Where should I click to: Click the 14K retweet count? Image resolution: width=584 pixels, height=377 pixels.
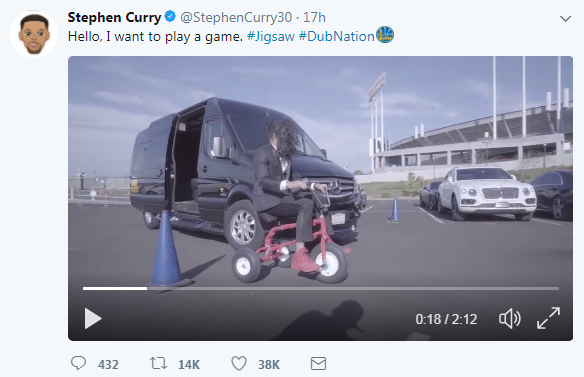[189, 364]
